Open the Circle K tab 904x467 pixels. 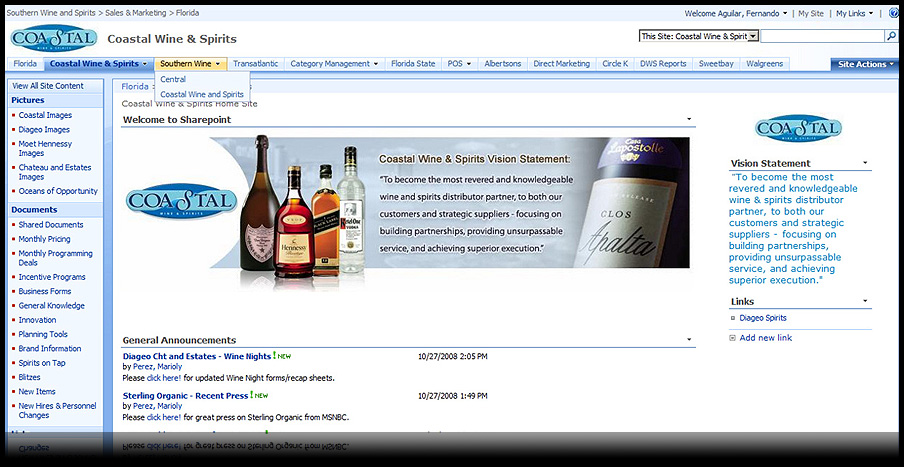615,64
